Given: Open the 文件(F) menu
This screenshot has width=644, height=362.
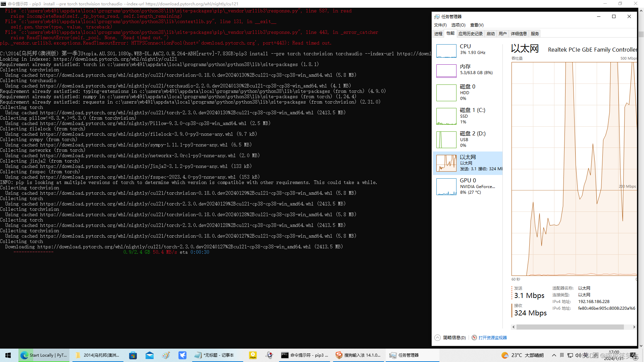Looking at the screenshot, I should (440, 25).
